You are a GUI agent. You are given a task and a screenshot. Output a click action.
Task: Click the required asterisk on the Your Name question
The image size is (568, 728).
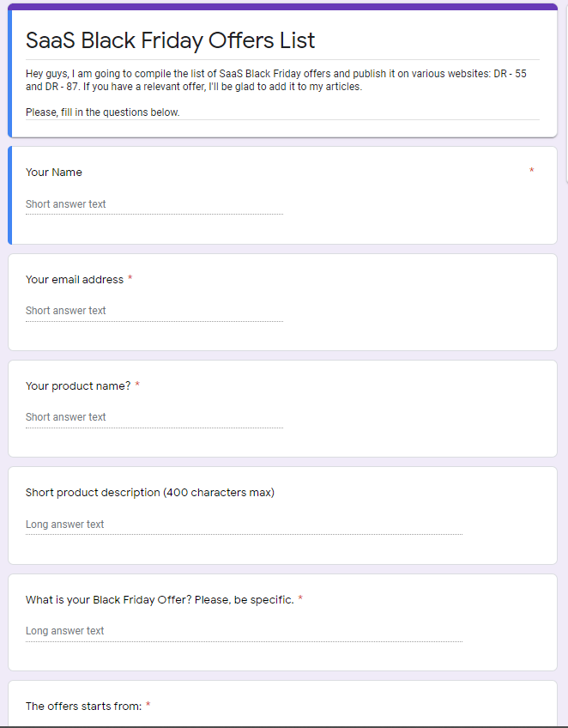pyautogui.click(x=531, y=172)
